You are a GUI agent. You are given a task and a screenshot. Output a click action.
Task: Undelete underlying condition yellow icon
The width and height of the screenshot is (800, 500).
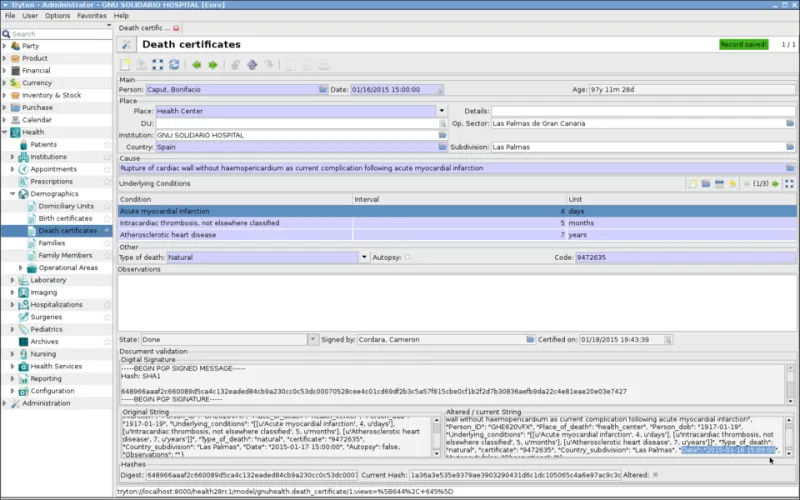(x=733, y=184)
